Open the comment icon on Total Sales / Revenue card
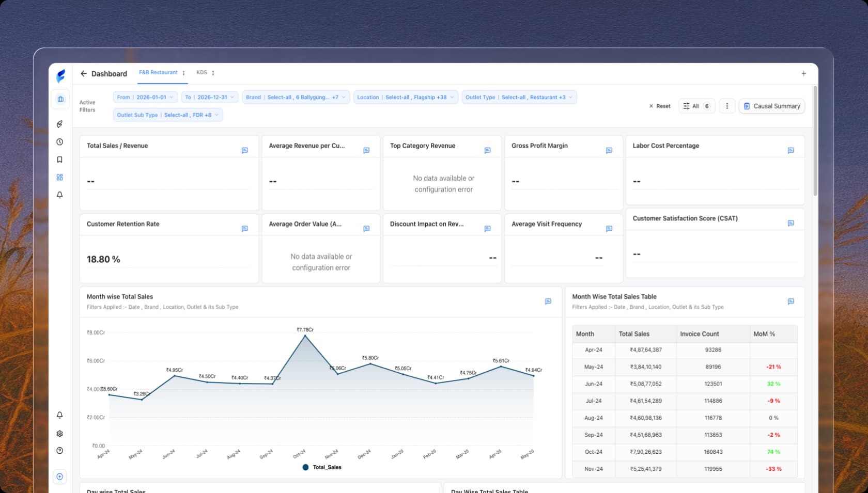The width and height of the screenshot is (868, 493). (244, 151)
